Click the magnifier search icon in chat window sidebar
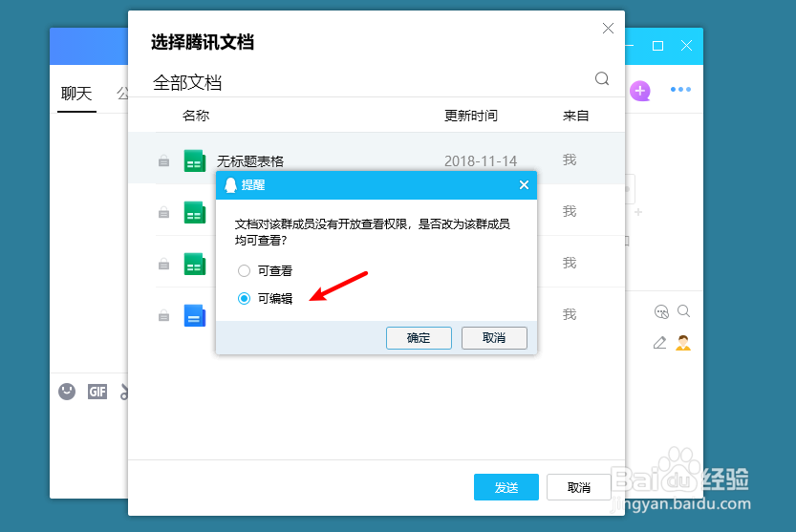This screenshot has width=796, height=532. coord(684,311)
